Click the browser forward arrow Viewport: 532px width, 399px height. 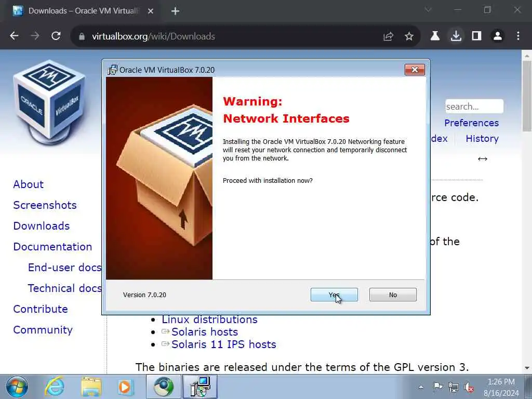pos(35,36)
